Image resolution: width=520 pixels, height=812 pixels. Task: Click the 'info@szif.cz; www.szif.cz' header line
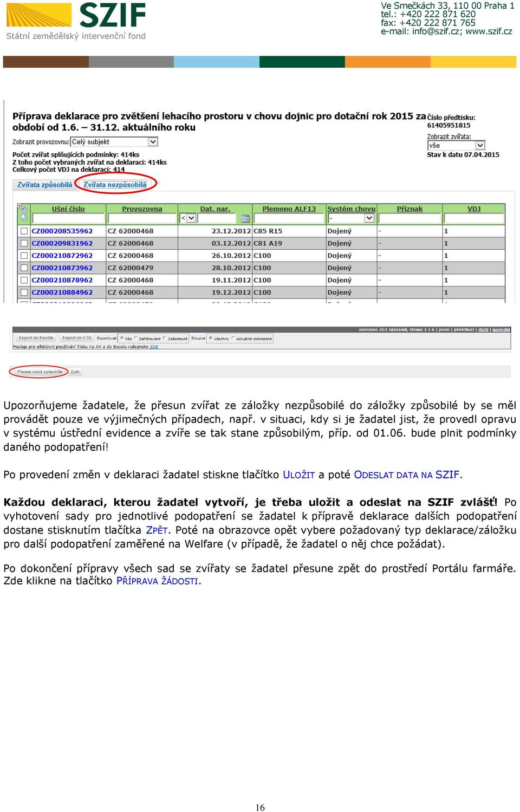click(446, 31)
